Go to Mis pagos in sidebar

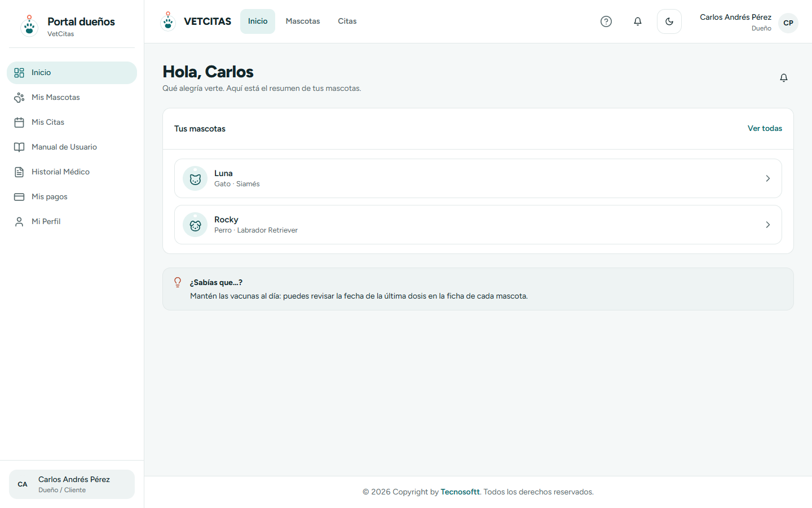point(72,197)
